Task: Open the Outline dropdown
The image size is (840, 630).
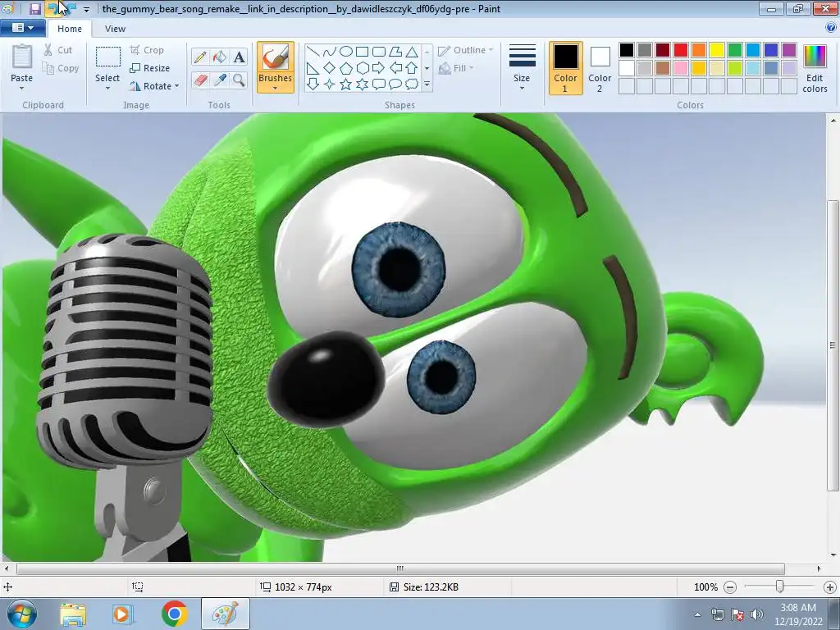Action: [x=465, y=50]
